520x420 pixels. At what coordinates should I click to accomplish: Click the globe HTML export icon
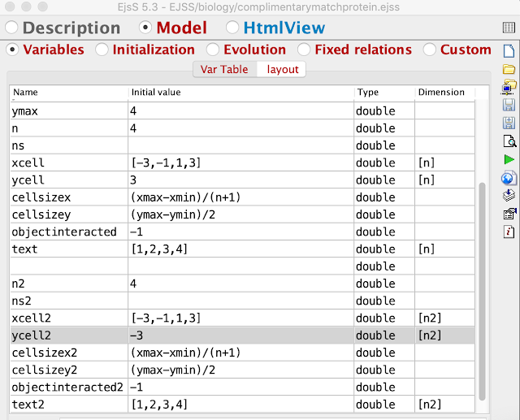click(509, 178)
